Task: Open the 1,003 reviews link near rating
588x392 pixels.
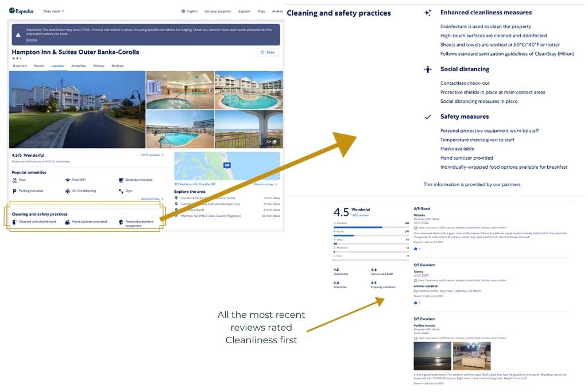Action: 152,155
